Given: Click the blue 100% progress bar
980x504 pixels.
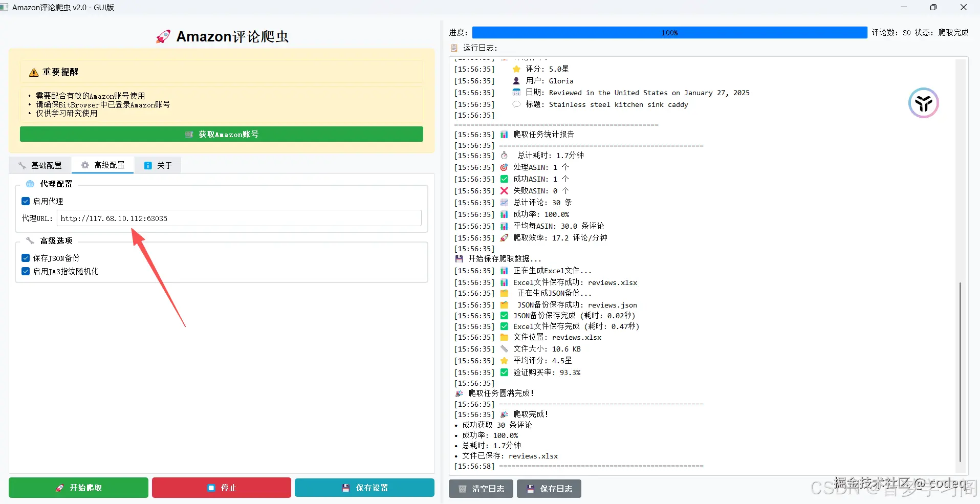Looking at the screenshot, I should [669, 33].
